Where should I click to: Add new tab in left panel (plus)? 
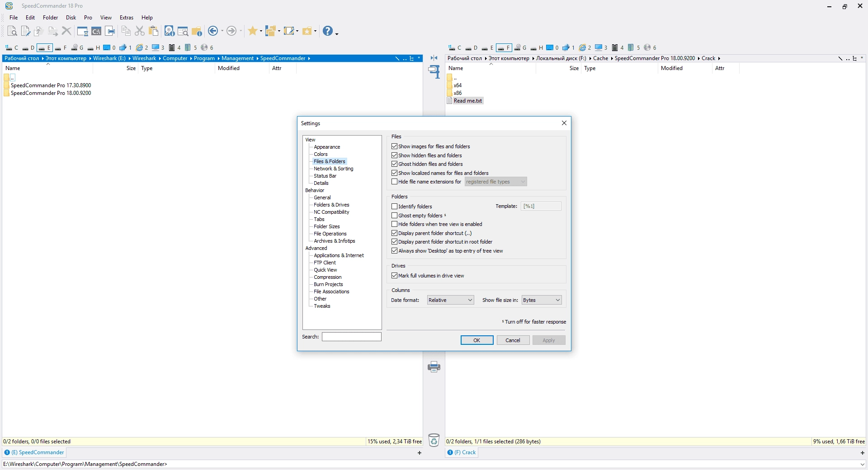click(420, 453)
